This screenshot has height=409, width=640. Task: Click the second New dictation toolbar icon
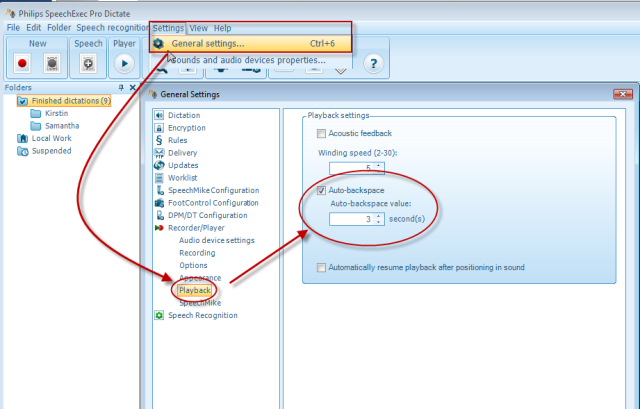52,64
